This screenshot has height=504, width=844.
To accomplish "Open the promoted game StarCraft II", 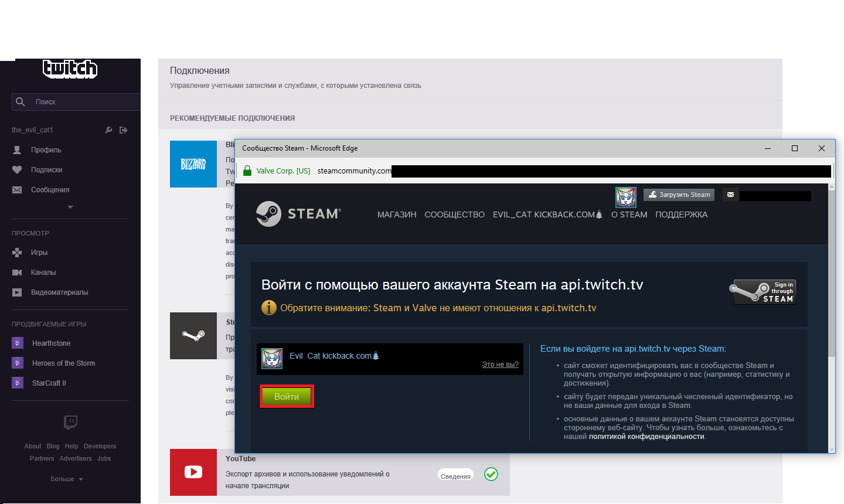I will pyautogui.click(x=49, y=383).
